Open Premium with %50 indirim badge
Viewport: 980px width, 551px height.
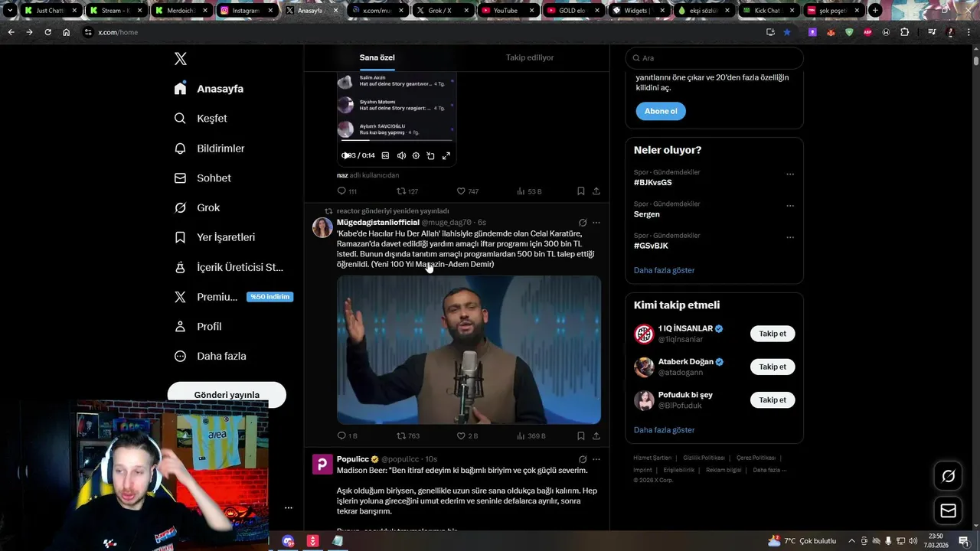point(234,297)
